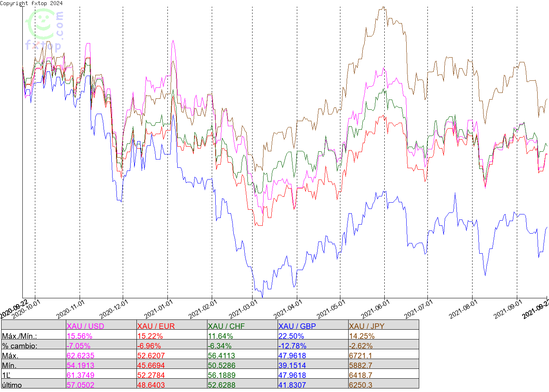Click the XAU / USD column header
The width and height of the screenshot is (549, 392).
85,326
